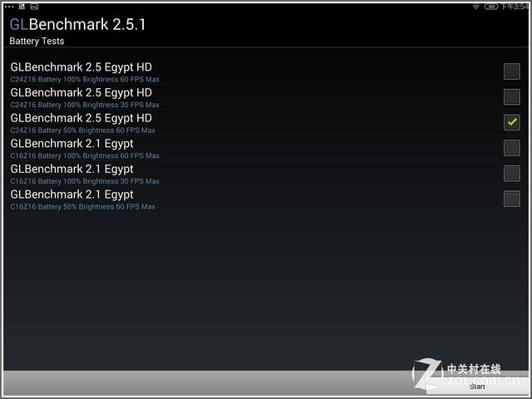Enable 2.1 Egypt 100% Brightness 30 FPS checkbox

512,174
